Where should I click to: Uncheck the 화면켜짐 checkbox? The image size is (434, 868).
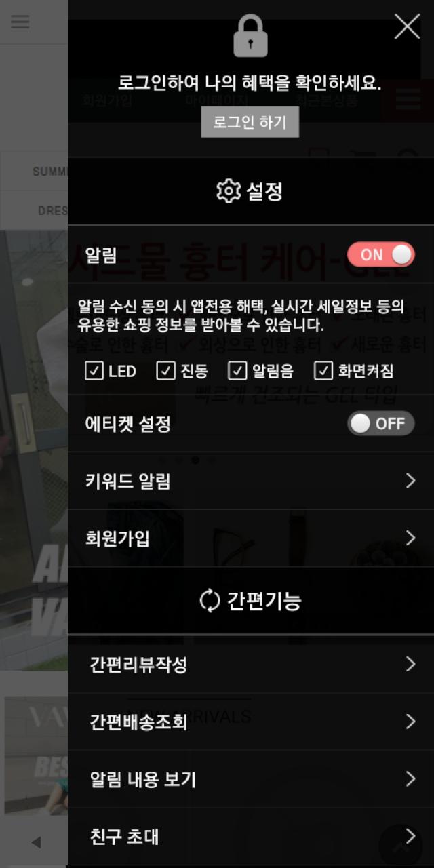[323, 371]
